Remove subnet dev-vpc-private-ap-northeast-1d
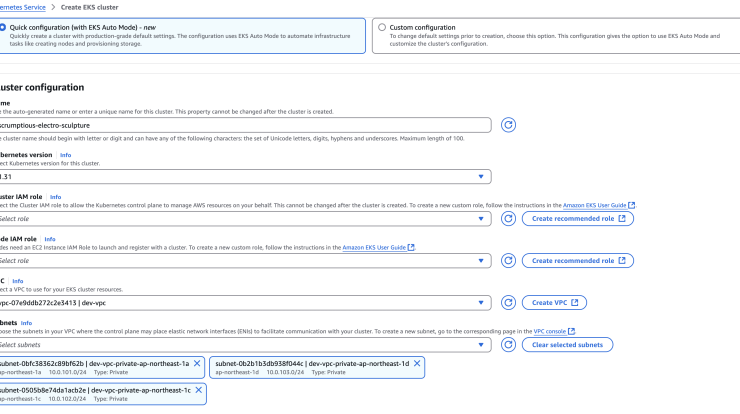Screen dimensions: 740x414 417,363
